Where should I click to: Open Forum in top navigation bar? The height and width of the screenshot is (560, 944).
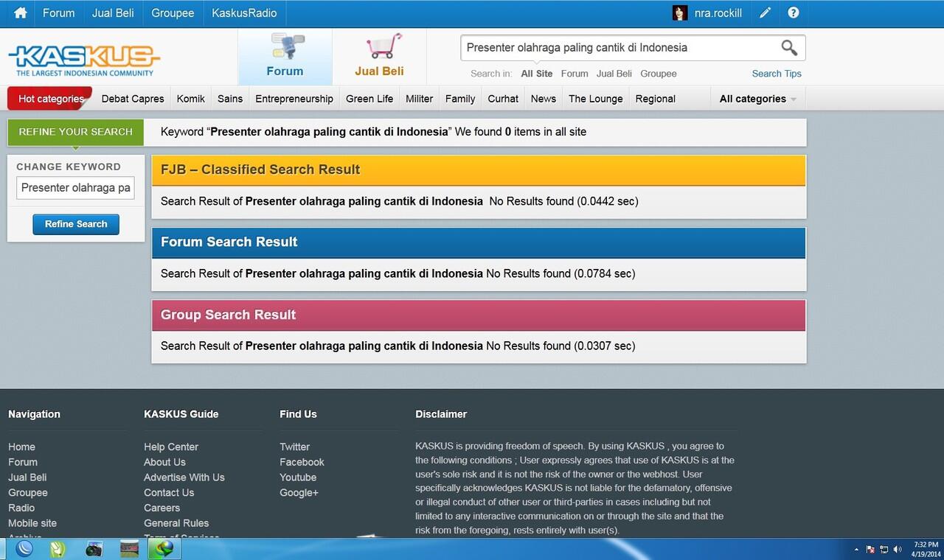pyautogui.click(x=58, y=13)
